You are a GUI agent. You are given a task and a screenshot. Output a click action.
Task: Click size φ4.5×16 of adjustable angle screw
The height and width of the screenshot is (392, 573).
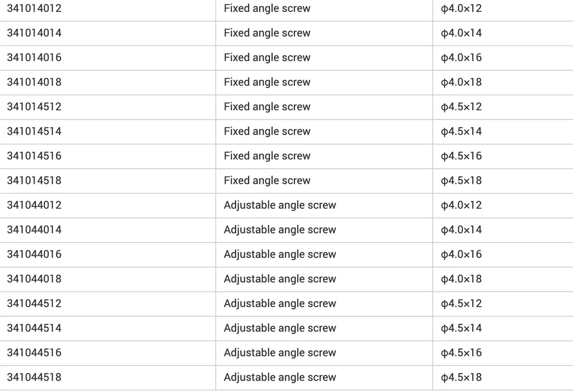(461, 353)
